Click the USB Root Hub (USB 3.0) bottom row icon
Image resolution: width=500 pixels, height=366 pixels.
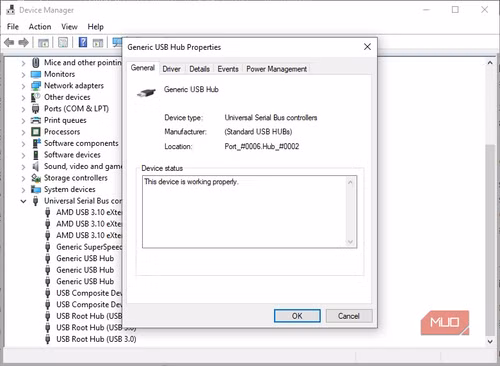(48, 339)
